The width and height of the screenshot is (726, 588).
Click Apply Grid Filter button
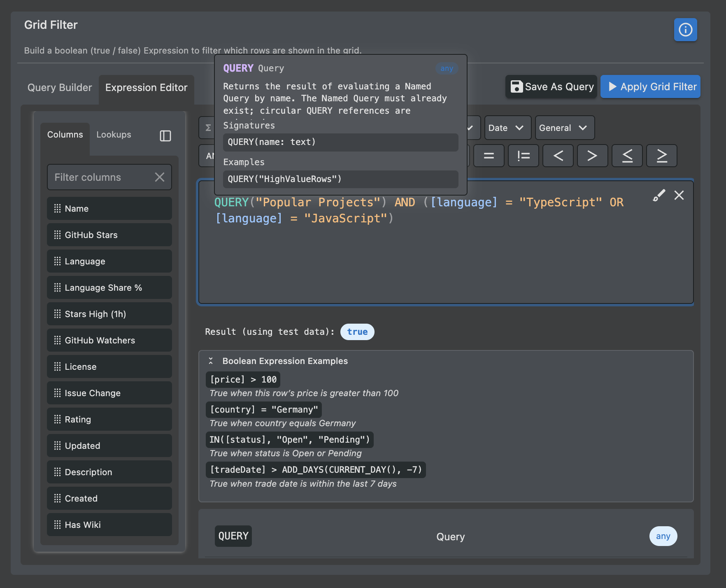[x=650, y=86]
